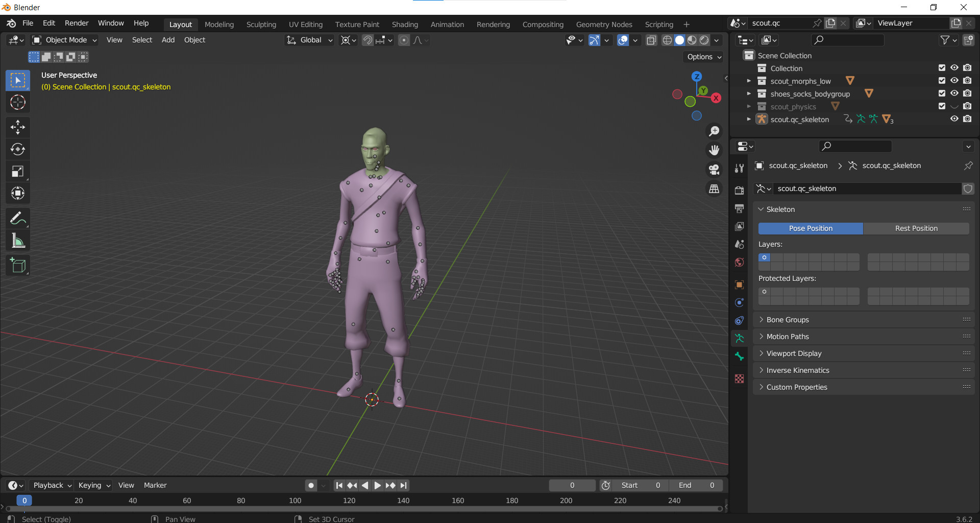Switch to the Shading workspace tab
The height and width of the screenshot is (523, 980).
pos(405,25)
